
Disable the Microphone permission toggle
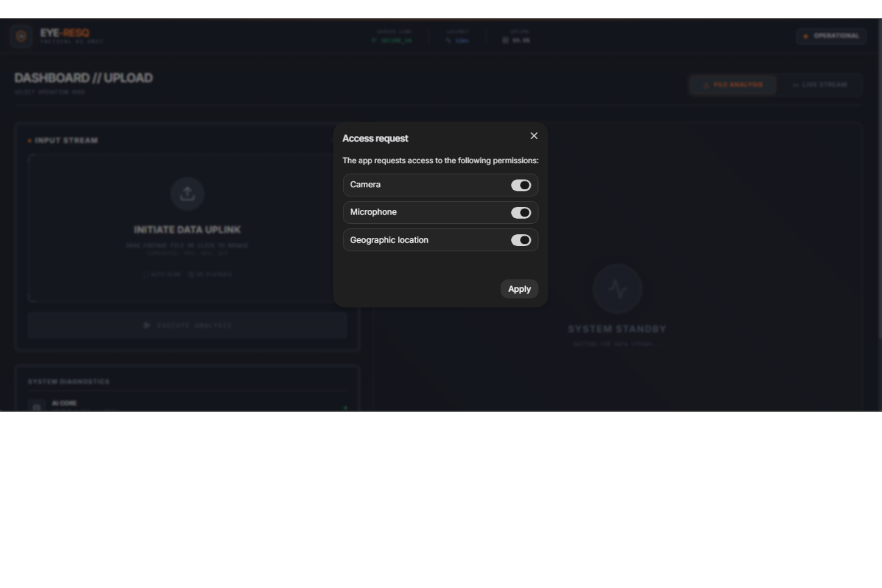tap(520, 213)
